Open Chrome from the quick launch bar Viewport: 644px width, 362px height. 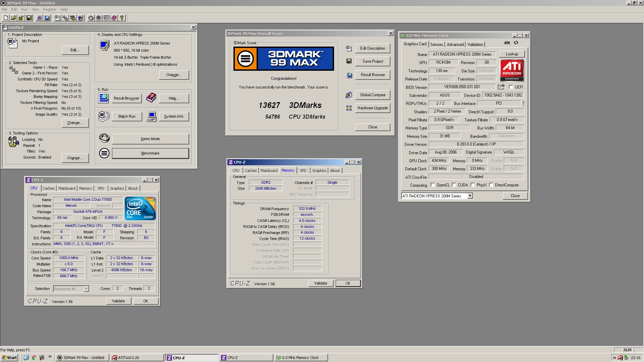pyautogui.click(x=34, y=358)
